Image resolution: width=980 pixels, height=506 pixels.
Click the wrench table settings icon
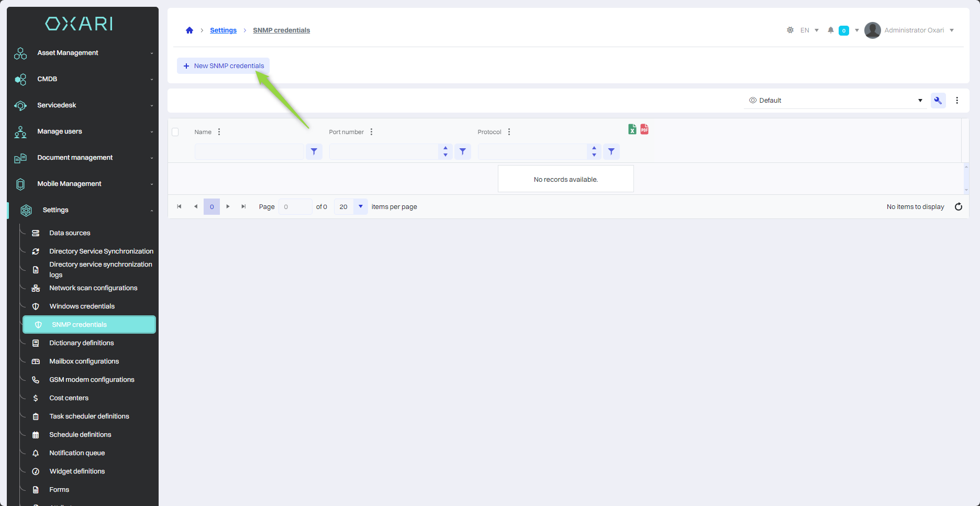938,101
